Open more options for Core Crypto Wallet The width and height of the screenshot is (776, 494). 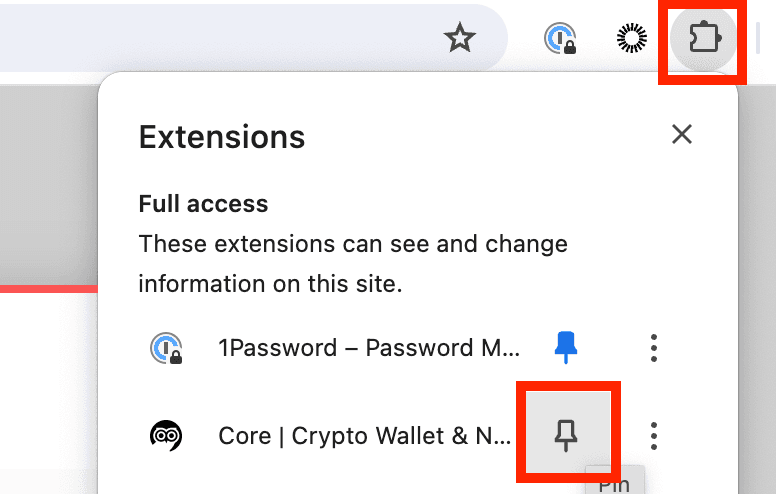point(653,435)
